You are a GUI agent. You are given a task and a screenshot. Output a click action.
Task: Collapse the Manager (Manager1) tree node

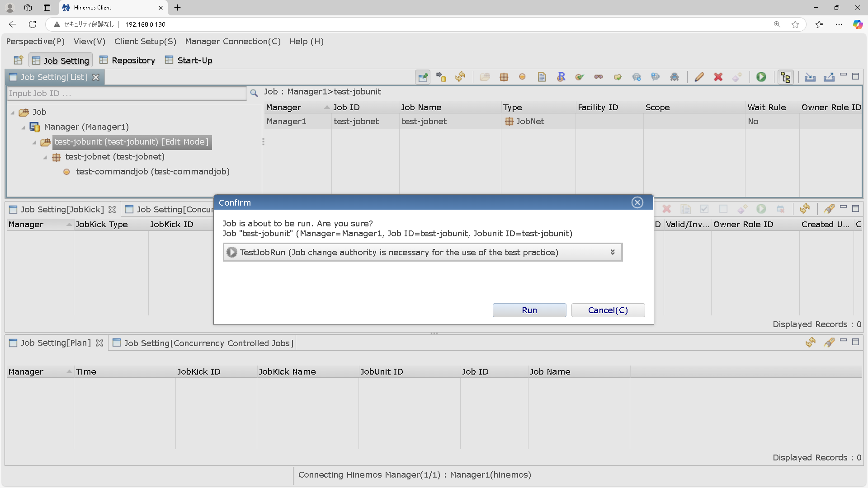pyautogui.click(x=24, y=127)
